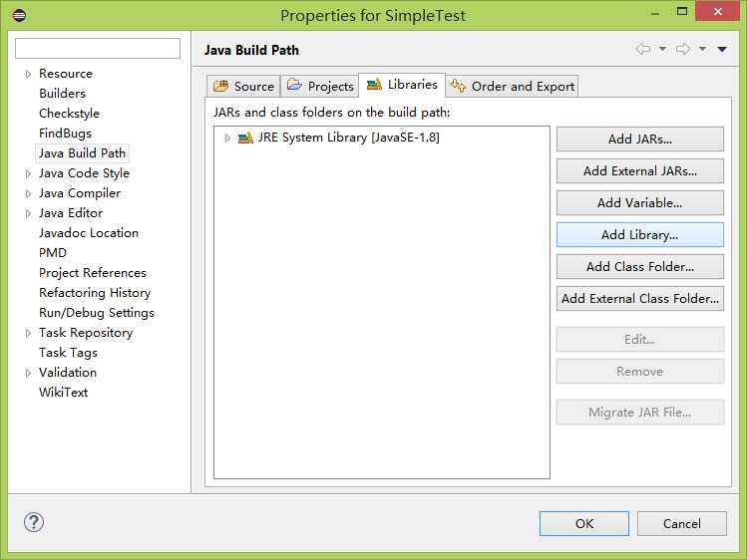747x560 pixels.
Task: Select FindBugs in the properties tree
Action: pyautogui.click(x=65, y=134)
